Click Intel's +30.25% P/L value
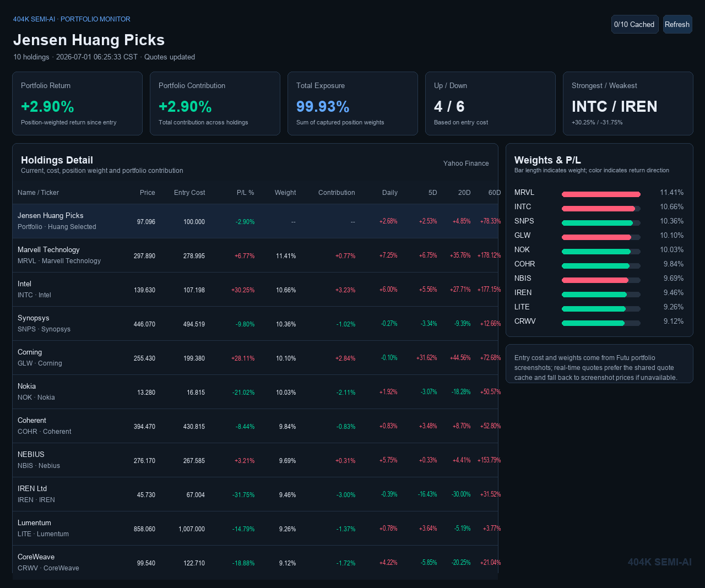 pyautogui.click(x=243, y=290)
